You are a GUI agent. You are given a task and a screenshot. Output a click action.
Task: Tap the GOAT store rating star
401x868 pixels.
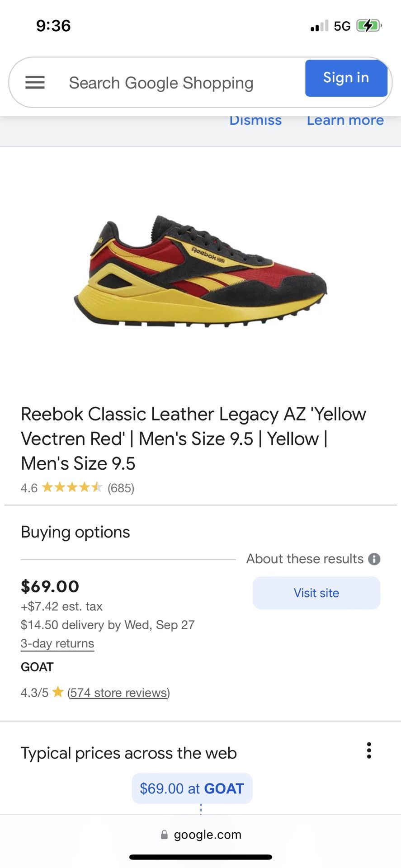click(58, 692)
